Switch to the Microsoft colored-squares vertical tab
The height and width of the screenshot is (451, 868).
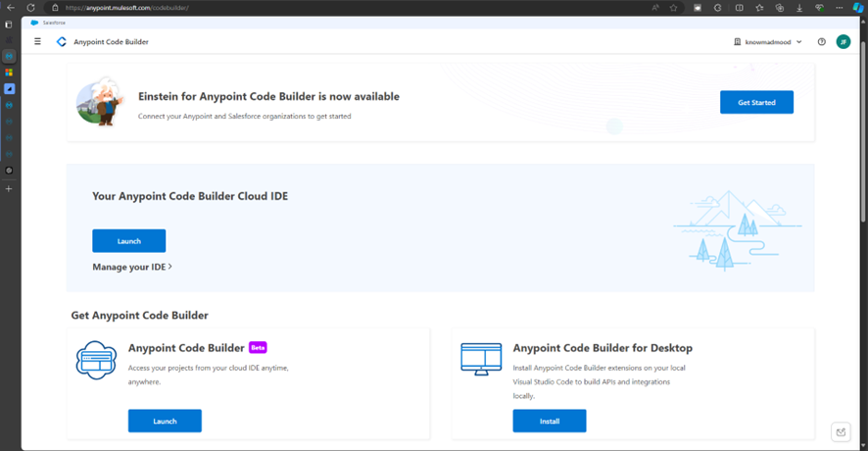pos(9,73)
